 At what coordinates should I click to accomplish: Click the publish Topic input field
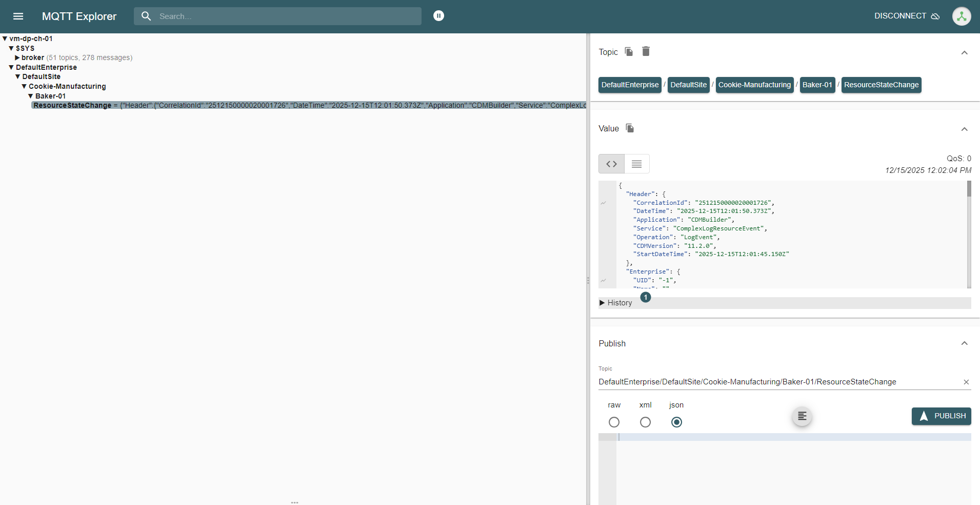coord(779,382)
